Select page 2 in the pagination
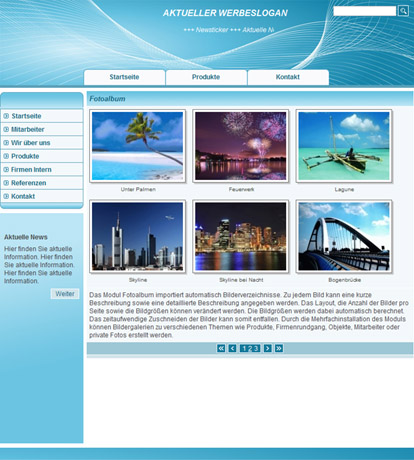 click(x=250, y=349)
